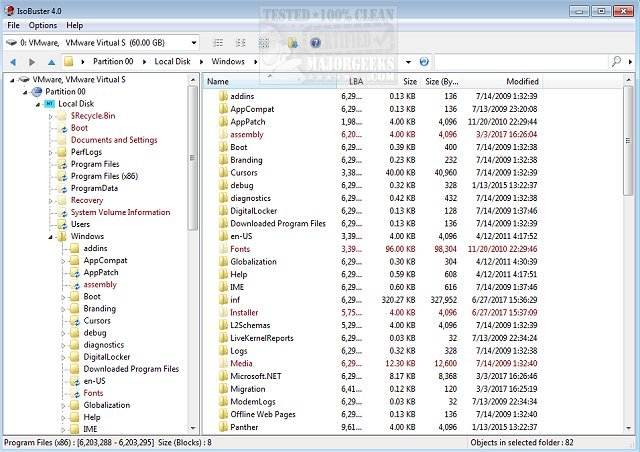
Task: Click the file list vertical scrollbar thumb
Action: (x=628, y=141)
